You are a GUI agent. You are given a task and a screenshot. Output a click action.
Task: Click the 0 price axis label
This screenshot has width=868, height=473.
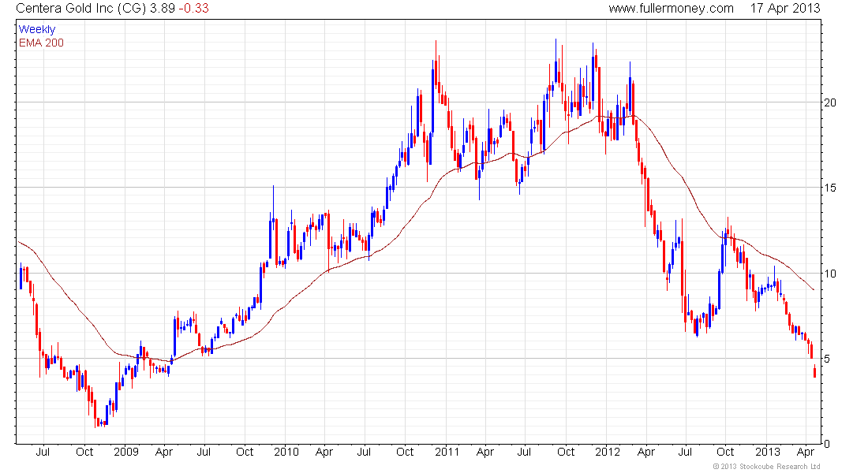coord(827,444)
